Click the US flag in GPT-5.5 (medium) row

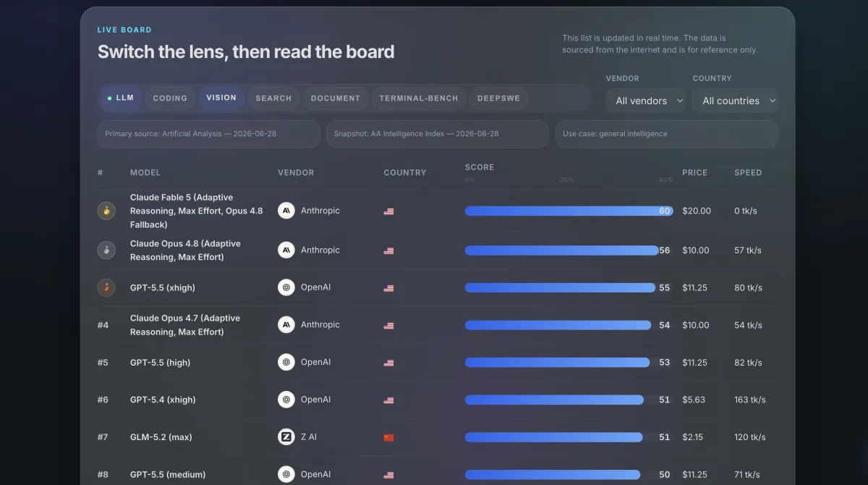388,475
